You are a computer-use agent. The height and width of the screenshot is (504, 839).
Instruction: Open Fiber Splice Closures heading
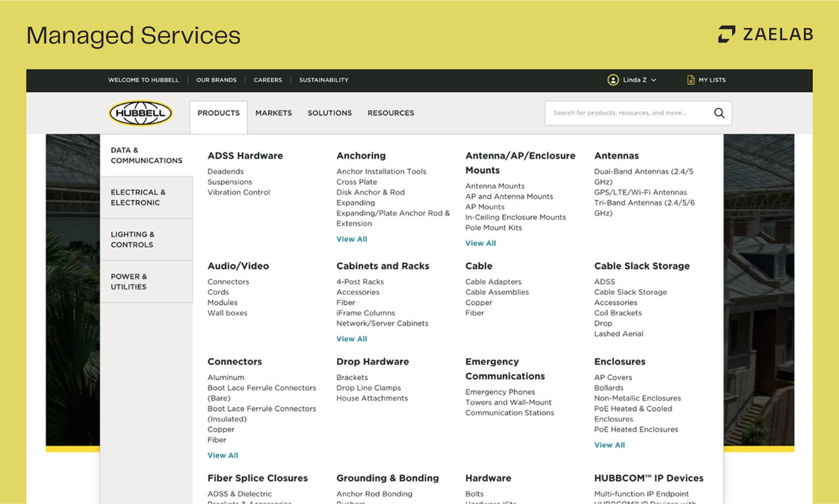point(257,478)
